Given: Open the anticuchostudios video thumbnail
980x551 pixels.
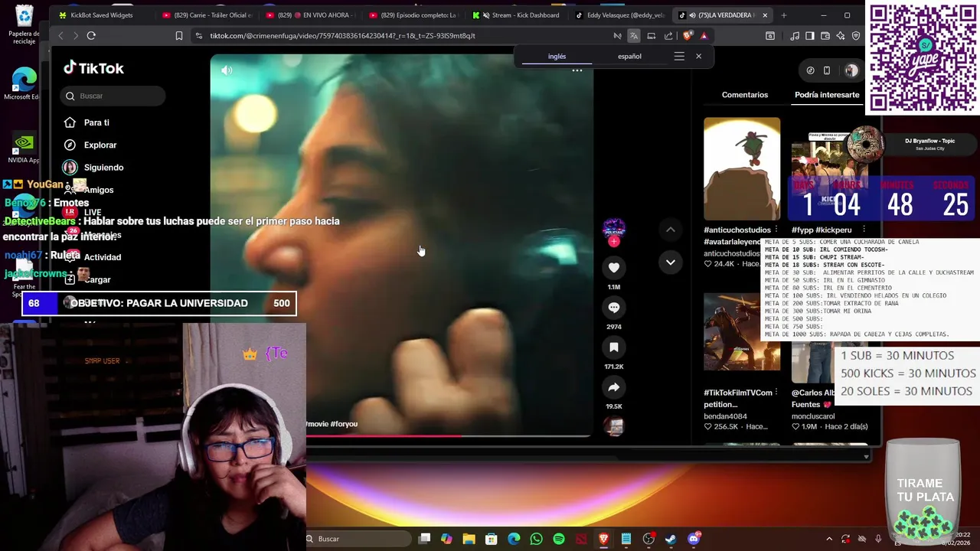Looking at the screenshot, I should (x=742, y=169).
